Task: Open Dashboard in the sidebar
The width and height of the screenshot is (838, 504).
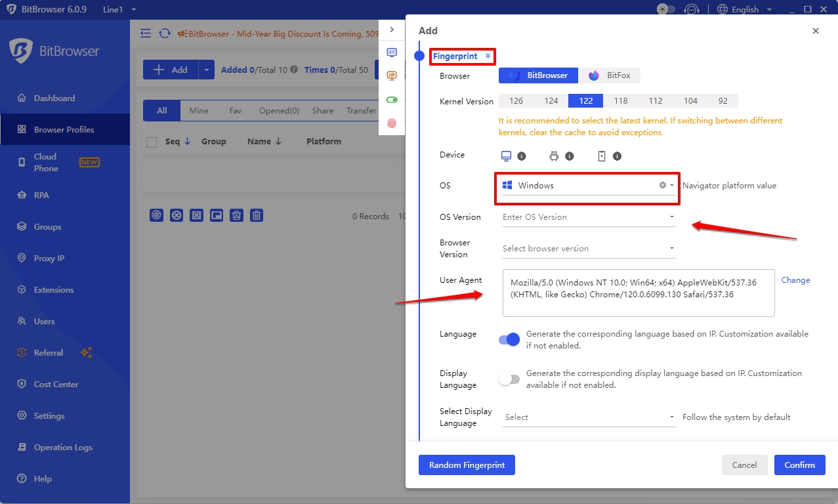Action: click(x=65, y=98)
